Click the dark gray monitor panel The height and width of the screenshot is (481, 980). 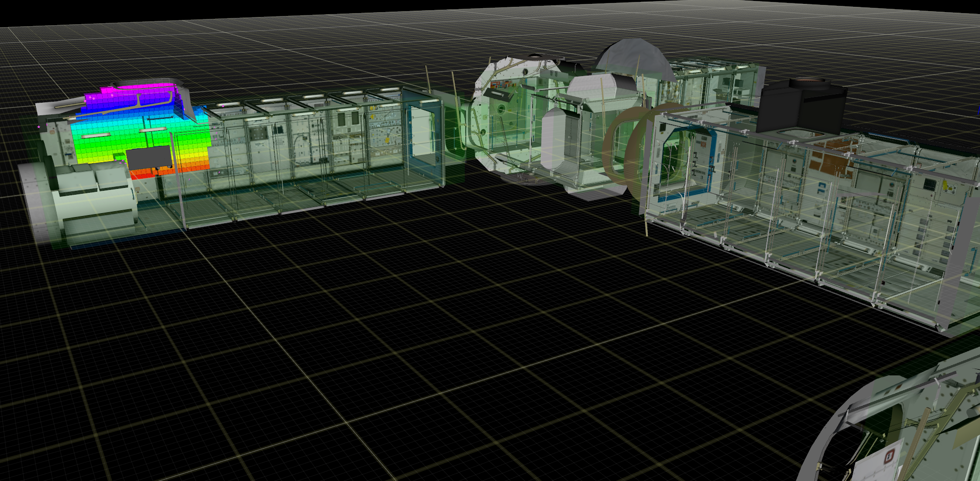[149, 157]
